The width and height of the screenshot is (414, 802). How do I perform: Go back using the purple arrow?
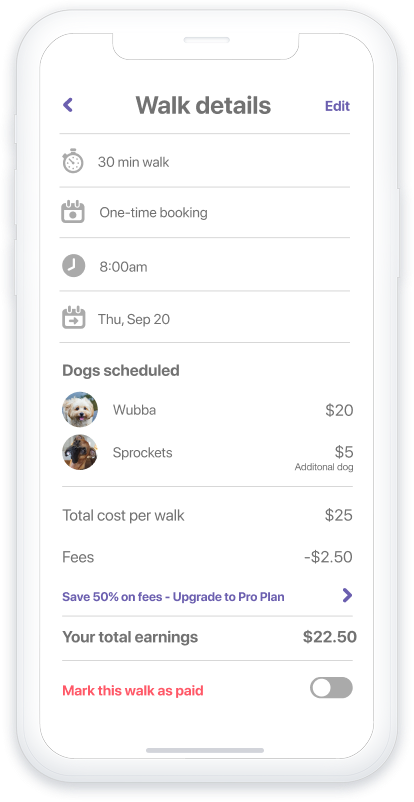click(68, 105)
